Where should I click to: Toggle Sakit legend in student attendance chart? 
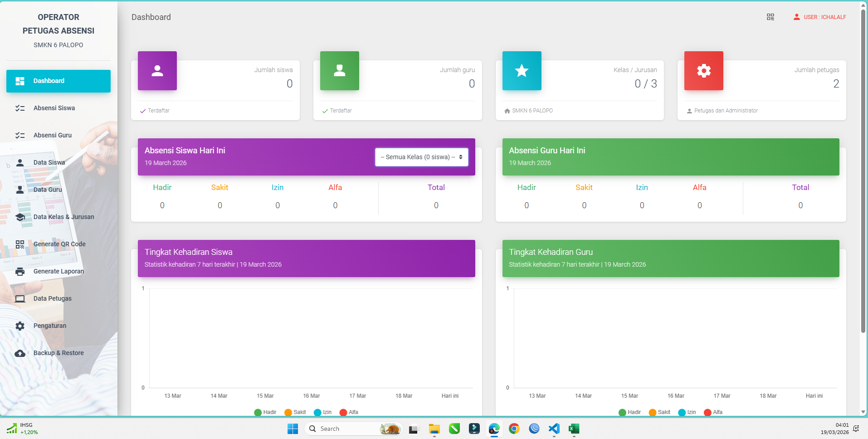tap(295, 412)
